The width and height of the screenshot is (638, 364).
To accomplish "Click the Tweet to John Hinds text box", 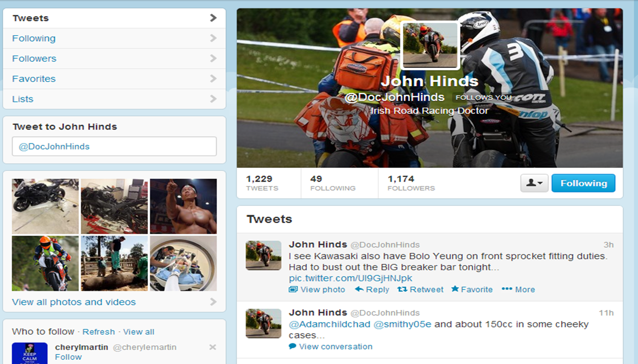I will pos(114,147).
